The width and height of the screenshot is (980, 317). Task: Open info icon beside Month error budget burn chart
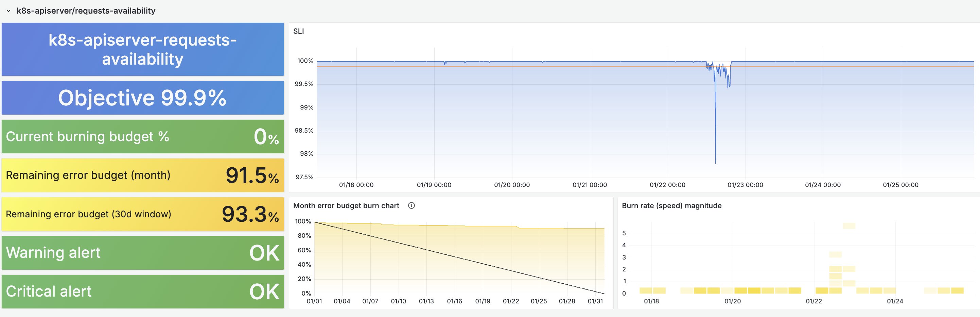point(411,206)
